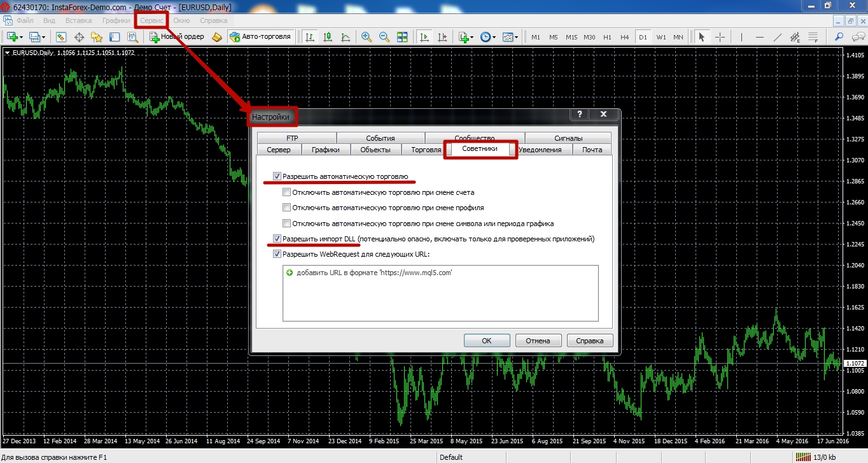868x463 pixels.
Task: Switch chart to candlestick view
Action: coord(328,37)
